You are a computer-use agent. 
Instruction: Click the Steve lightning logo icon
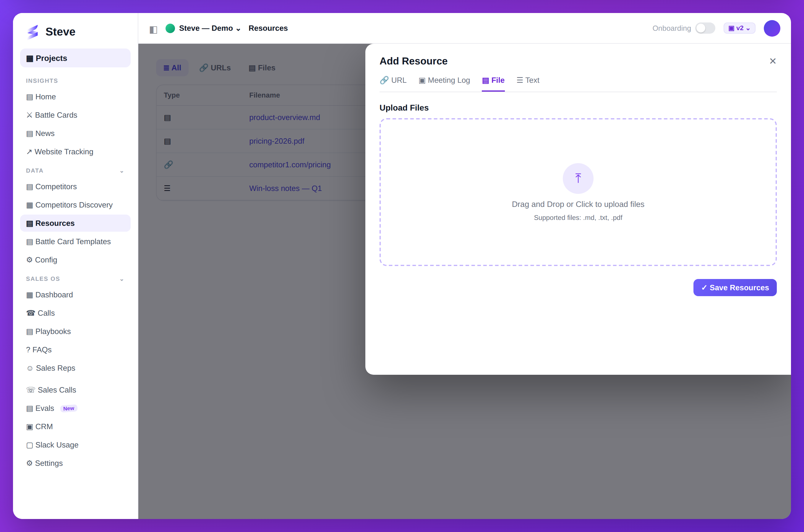tap(33, 32)
